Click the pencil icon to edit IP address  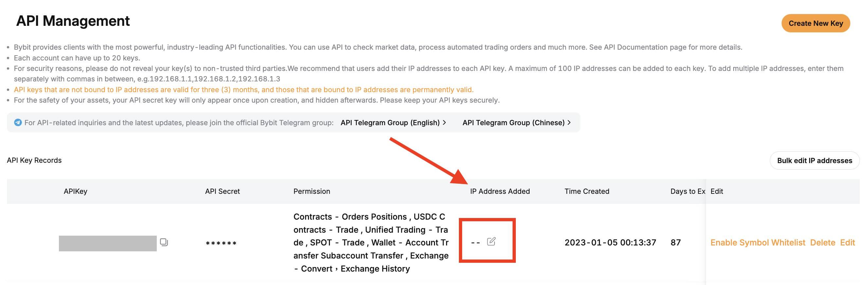click(491, 242)
